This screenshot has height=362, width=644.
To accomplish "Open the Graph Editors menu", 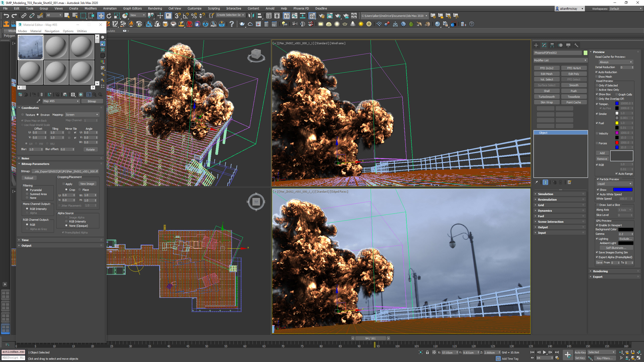I will pyautogui.click(x=132, y=9).
